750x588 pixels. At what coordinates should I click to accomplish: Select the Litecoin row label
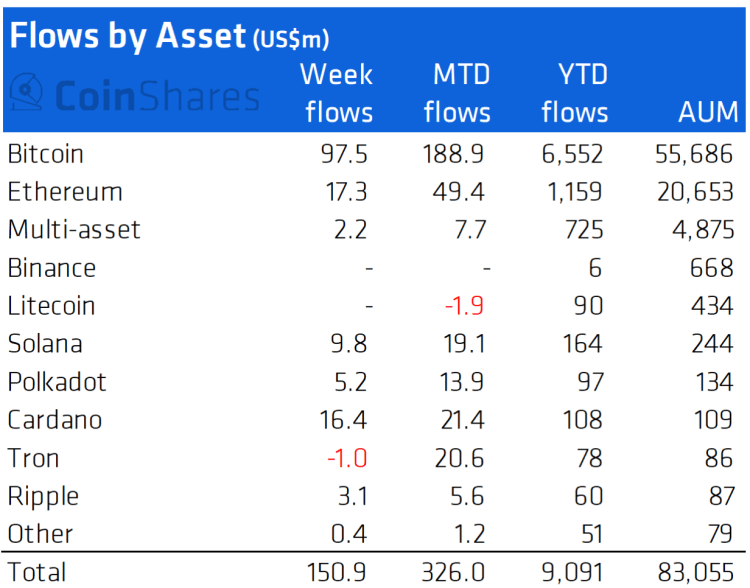(53, 306)
